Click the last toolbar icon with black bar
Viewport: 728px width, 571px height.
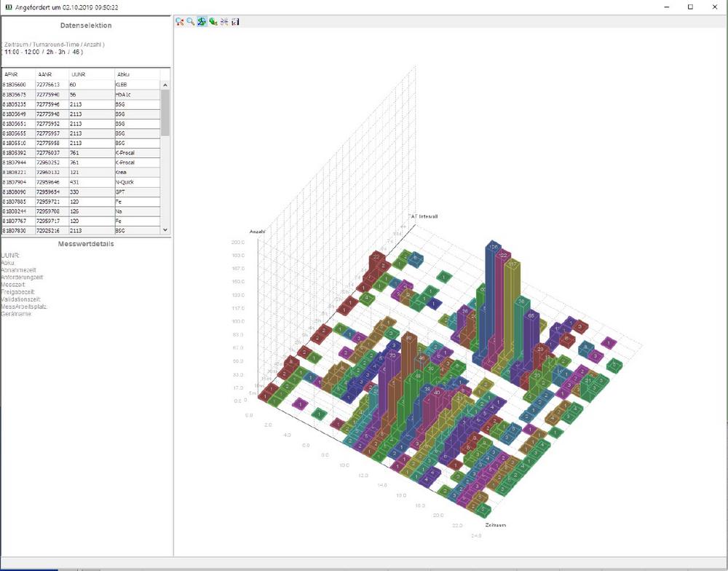235,22
